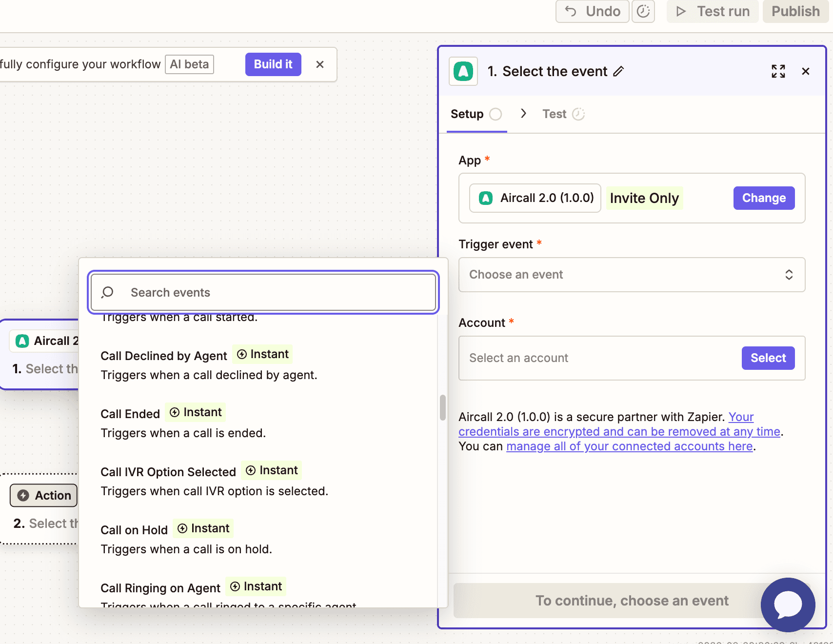Open the version history timer icon
The height and width of the screenshot is (644, 833).
coord(643,11)
